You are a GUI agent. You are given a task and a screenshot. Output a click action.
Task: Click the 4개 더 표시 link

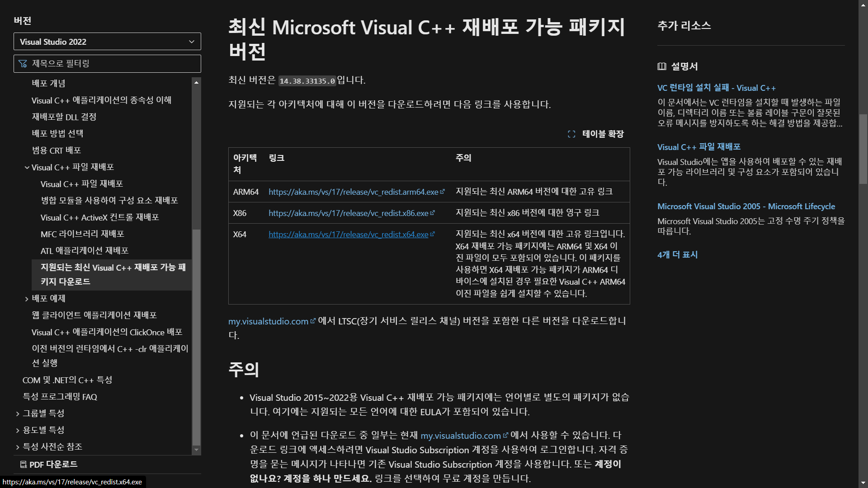click(677, 254)
